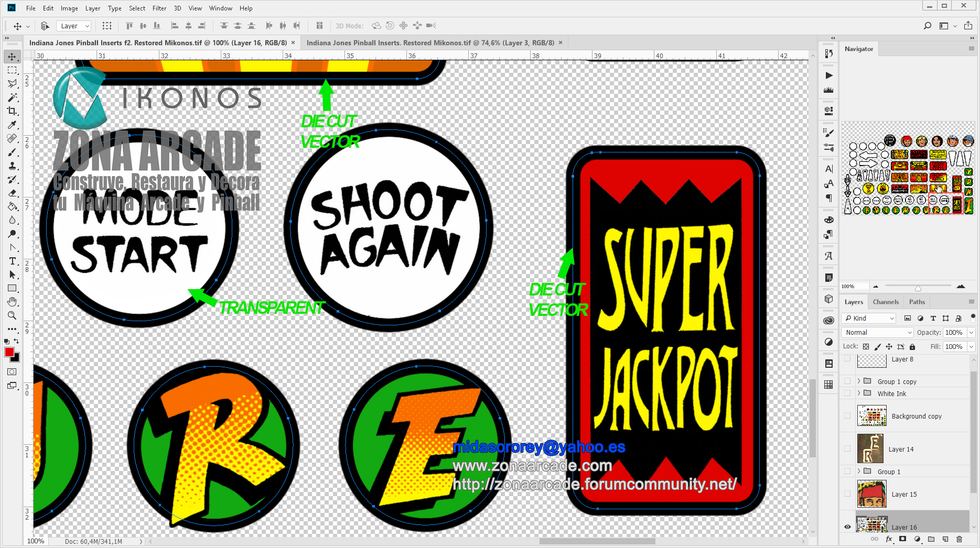The height and width of the screenshot is (548, 980).
Task: Click the red foreground color swatch
Action: [9, 352]
